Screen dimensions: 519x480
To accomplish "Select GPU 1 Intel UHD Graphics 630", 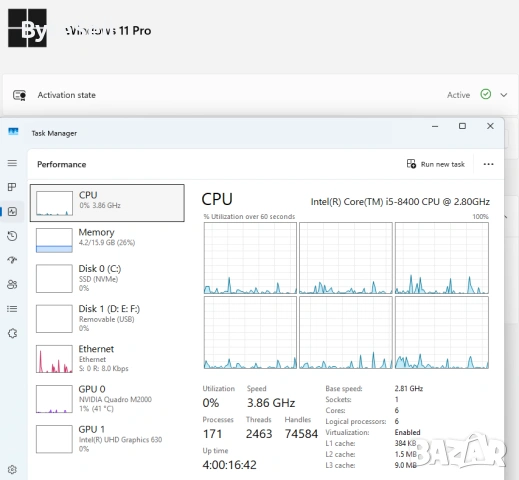I will 107,439.
